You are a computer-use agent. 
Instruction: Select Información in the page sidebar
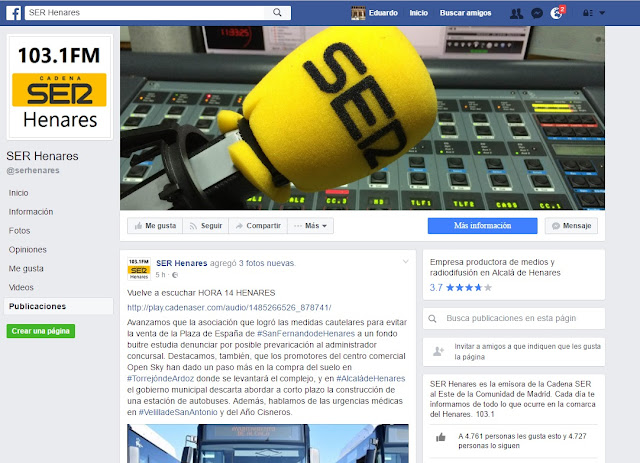click(x=31, y=211)
